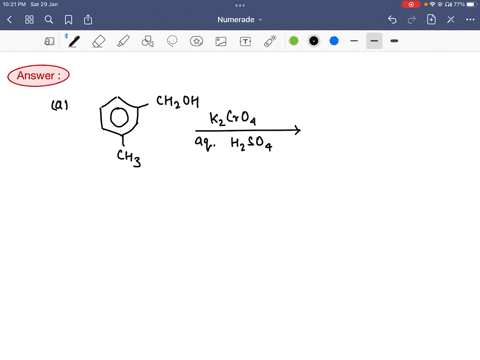Select the thickest stroke width
This screenshot has height=360, width=480.
pos(394,41)
